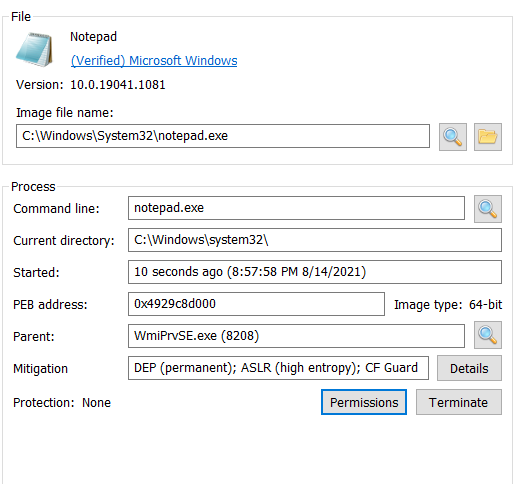
Task: Click the Notepad file description text
Action: (93, 37)
